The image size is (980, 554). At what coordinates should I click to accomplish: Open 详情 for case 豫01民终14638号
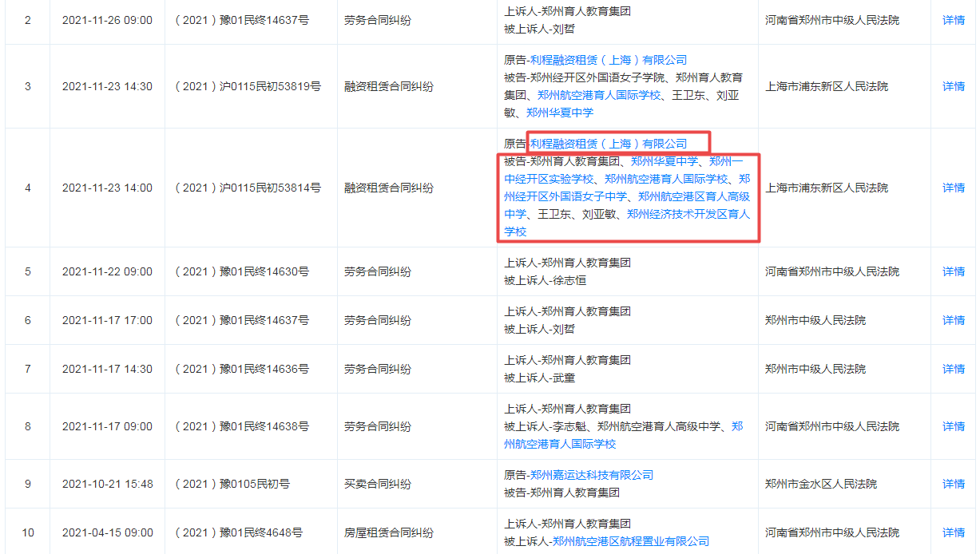coord(954,426)
